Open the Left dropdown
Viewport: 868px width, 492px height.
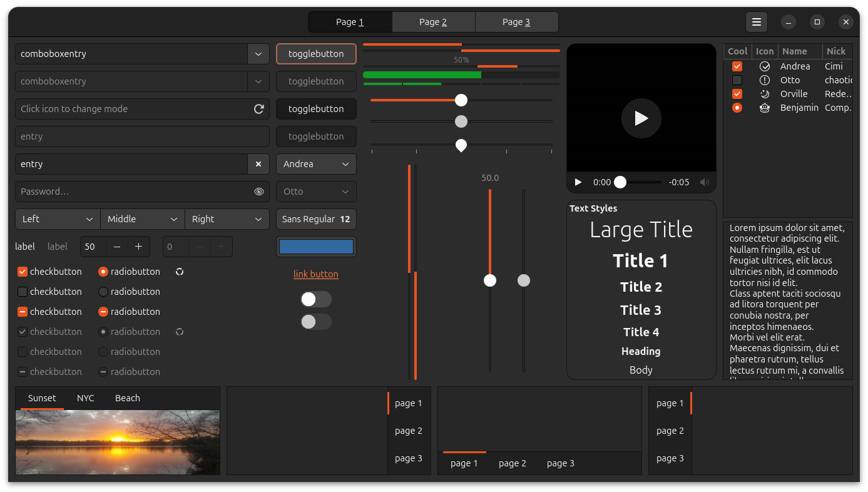(x=58, y=219)
